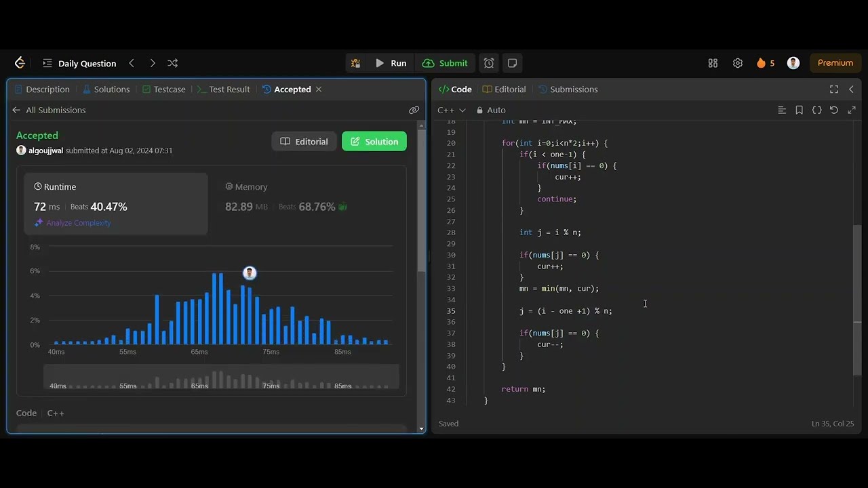Open the alarm clock timer icon
The width and height of the screenshot is (868, 488).
coord(489,63)
